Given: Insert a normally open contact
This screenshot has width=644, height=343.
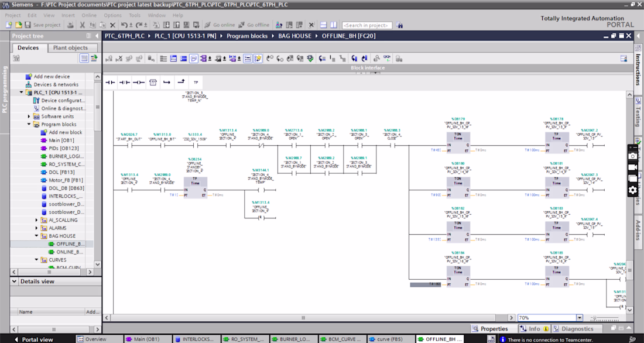Looking at the screenshot, I should (110, 83).
